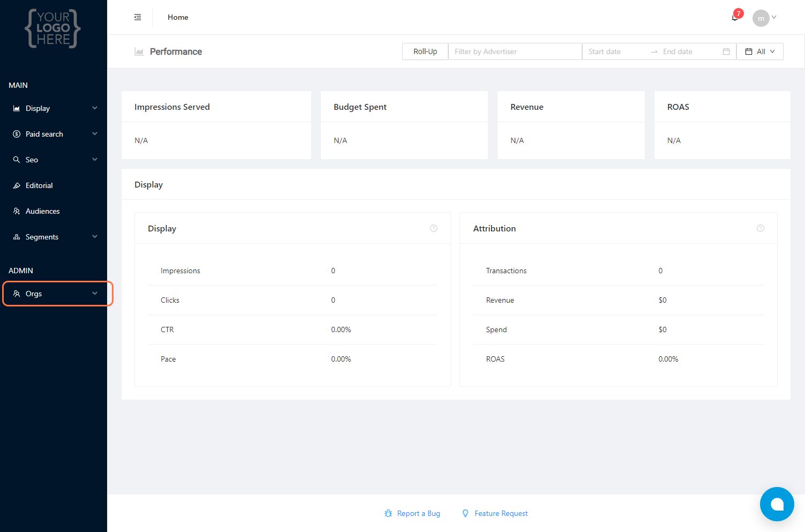
Task: Expand the Segments submenu chevron
Action: (95, 237)
